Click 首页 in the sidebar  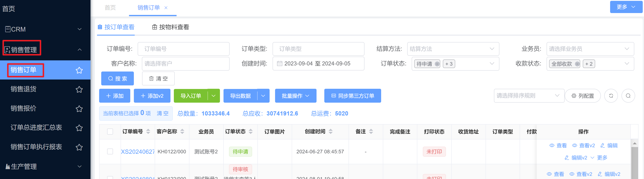tap(8, 9)
